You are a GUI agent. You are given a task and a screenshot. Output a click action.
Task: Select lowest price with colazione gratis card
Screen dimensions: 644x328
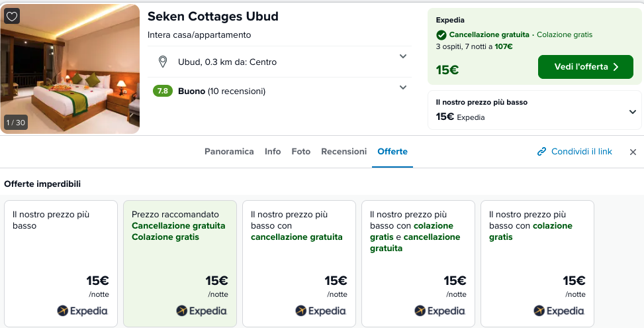537,264
